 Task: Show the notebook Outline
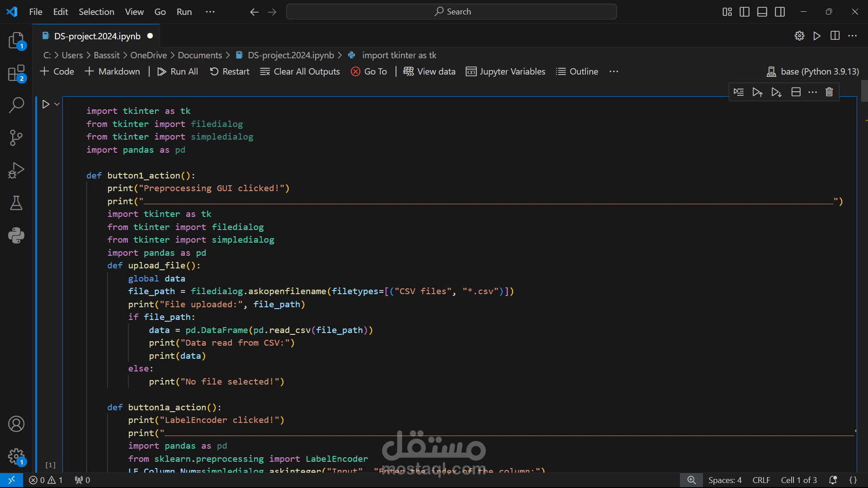click(577, 71)
